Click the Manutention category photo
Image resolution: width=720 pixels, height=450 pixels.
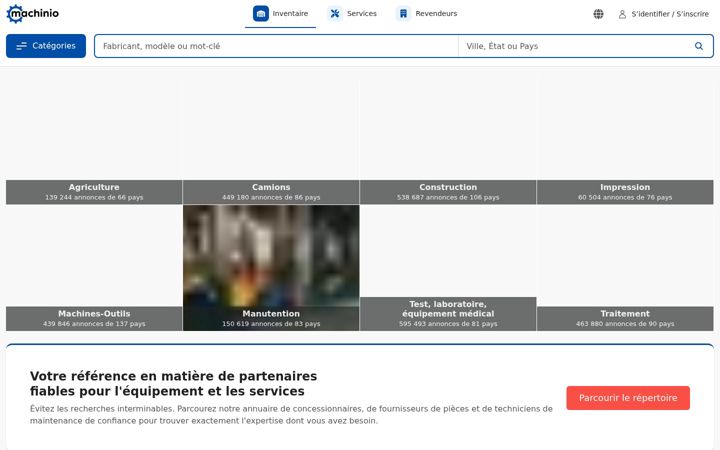point(271,255)
